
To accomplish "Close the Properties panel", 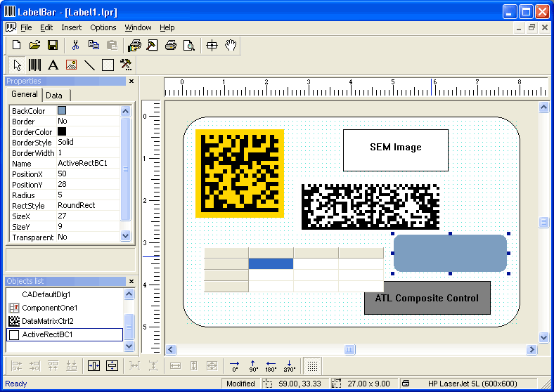I will click(x=131, y=81).
